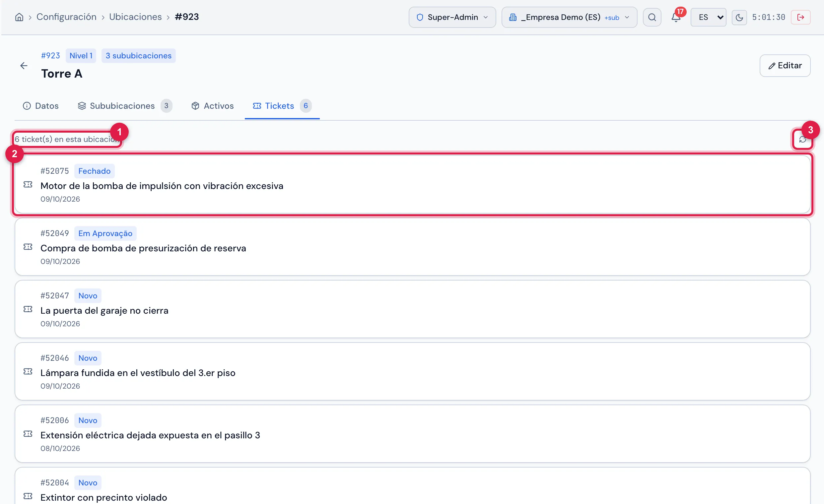Select the Tickets tab
The width and height of the screenshot is (824, 504).
pyautogui.click(x=282, y=106)
